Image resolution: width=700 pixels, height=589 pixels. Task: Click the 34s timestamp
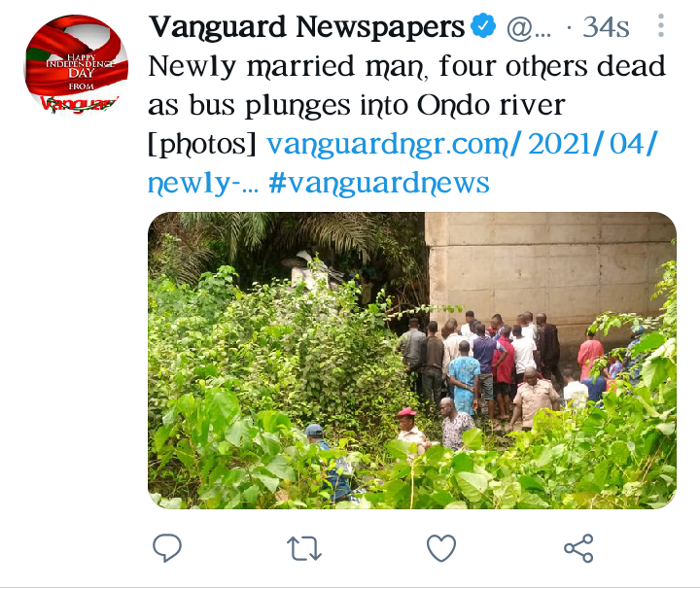pyautogui.click(x=606, y=27)
